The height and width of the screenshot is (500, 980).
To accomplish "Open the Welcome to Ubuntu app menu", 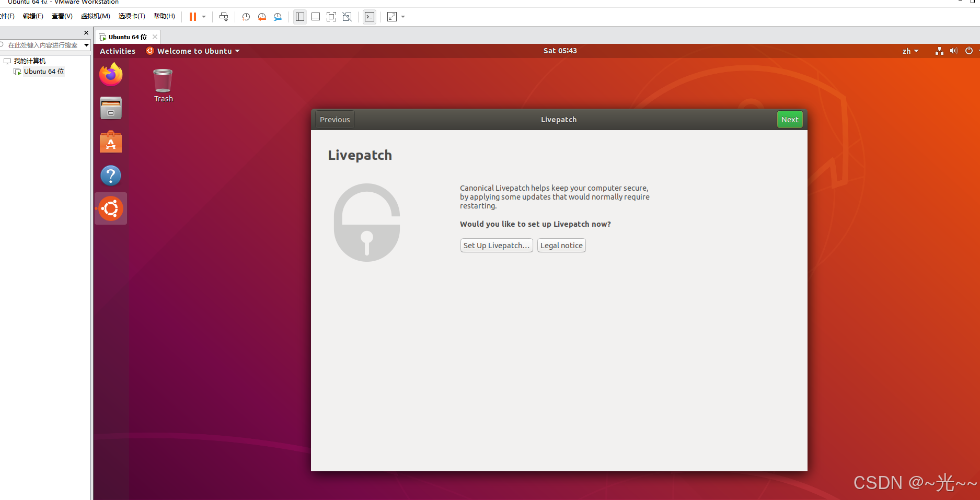I will [193, 51].
